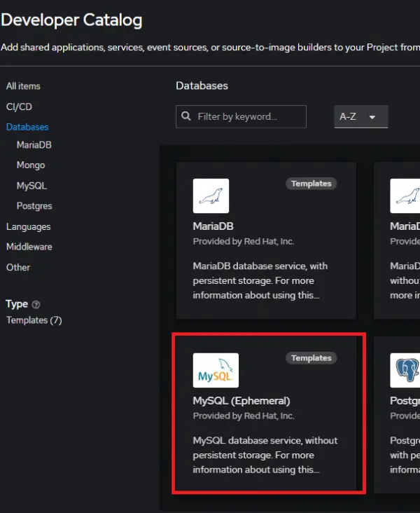Show the Languages category
Viewport: 420px width, 513px height.
(x=29, y=226)
